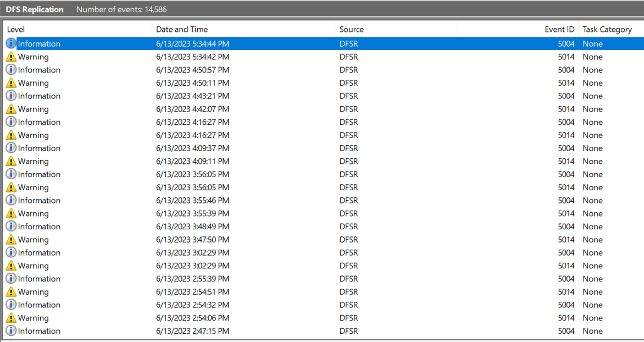Screen dimensions: 644x342
Task: Click the Information icon at 2:47:15 PM
Action: (11, 330)
